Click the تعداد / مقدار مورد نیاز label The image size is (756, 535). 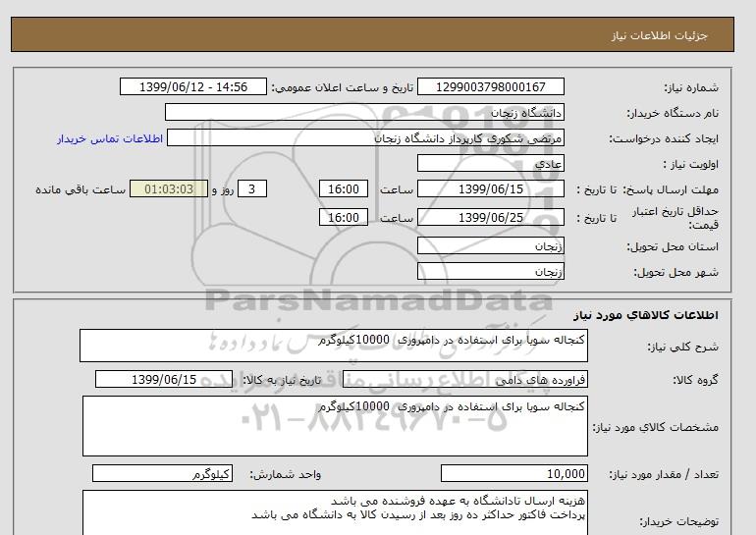click(x=664, y=475)
